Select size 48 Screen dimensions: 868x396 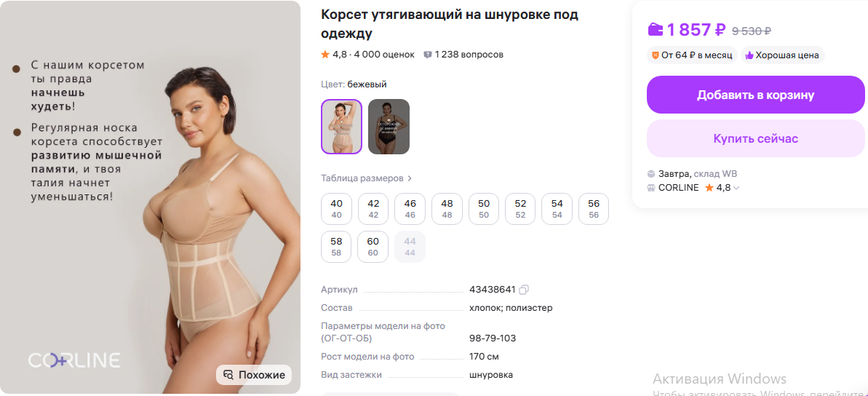(x=447, y=209)
